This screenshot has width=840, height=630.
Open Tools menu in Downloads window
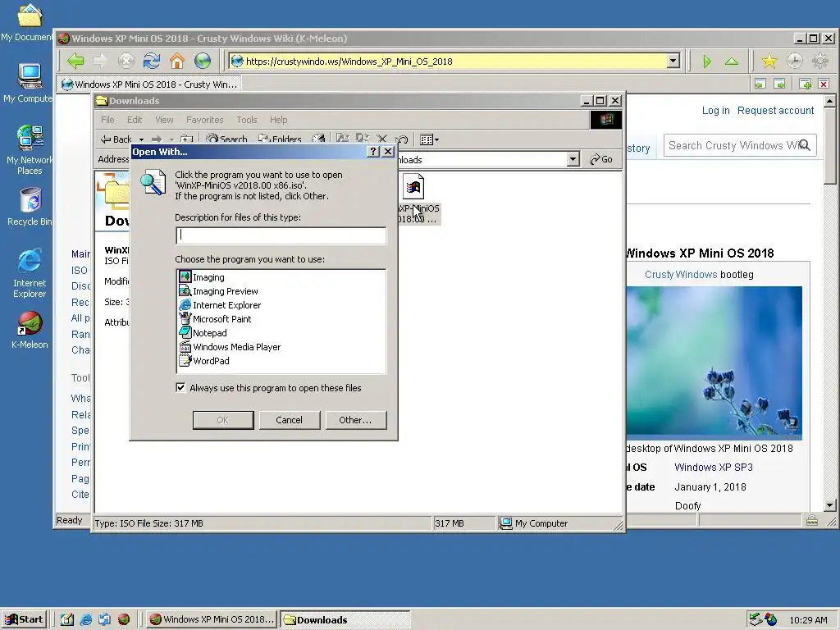pyautogui.click(x=247, y=120)
